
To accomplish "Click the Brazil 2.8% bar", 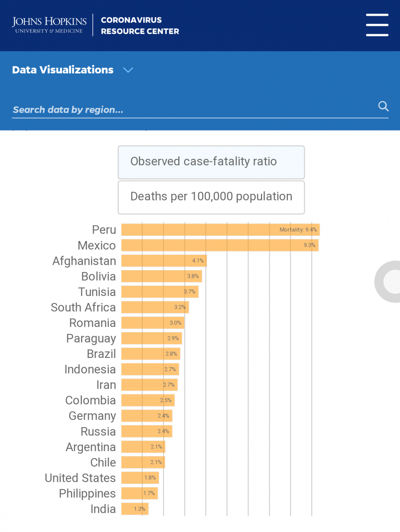I will pyautogui.click(x=151, y=354).
